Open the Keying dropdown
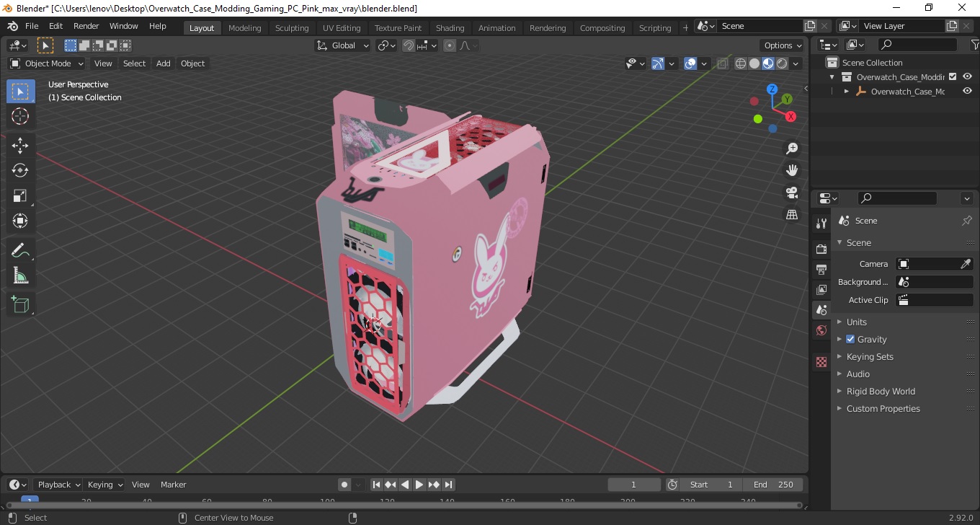This screenshot has height=525, width=980. (104, 485)
